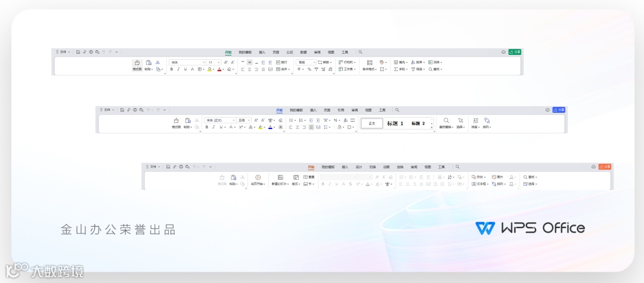Toggle Italic in the writer ribbon
This screenshot has height=283, width=644.
pos(213,127)
